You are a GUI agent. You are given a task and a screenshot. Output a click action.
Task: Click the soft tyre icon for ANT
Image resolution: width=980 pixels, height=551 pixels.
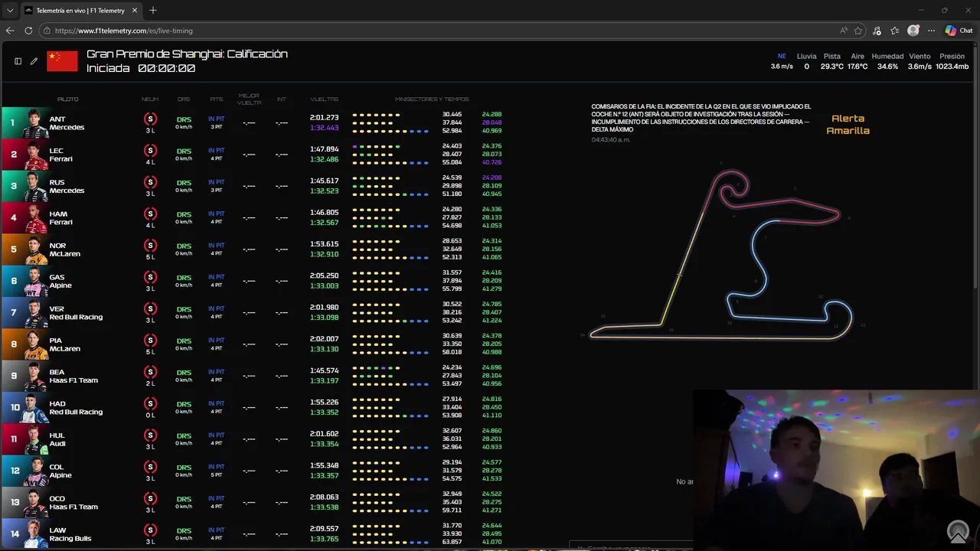pyautogui.click(x=150, y=119)
